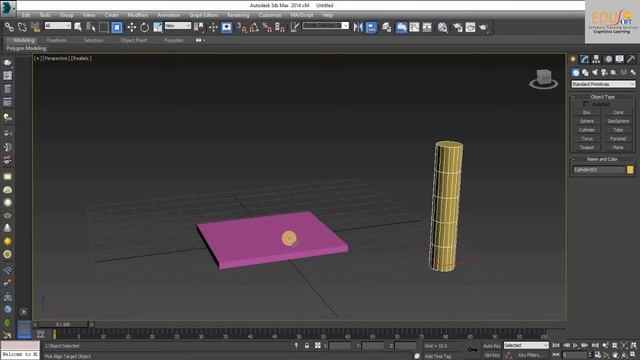The width and height of the screenshot is (640, 360).
Task: Open the Utilities command panel tab
Action: coord(631,59)
